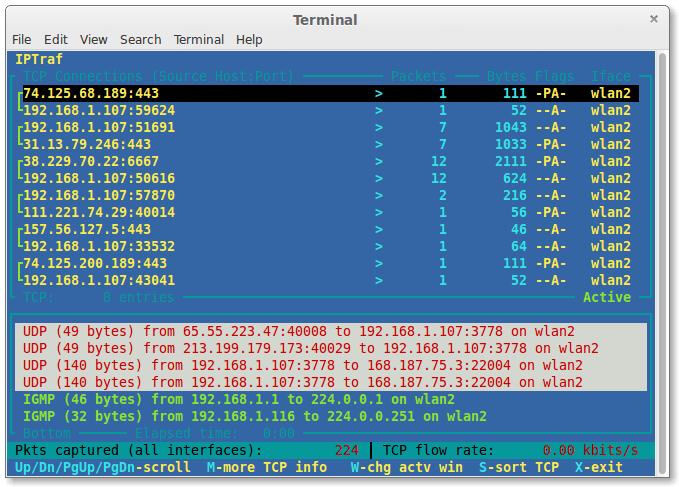Screen dimensions: 679x487
Task: Open the View menu
Action: click(x=94, y=39)
